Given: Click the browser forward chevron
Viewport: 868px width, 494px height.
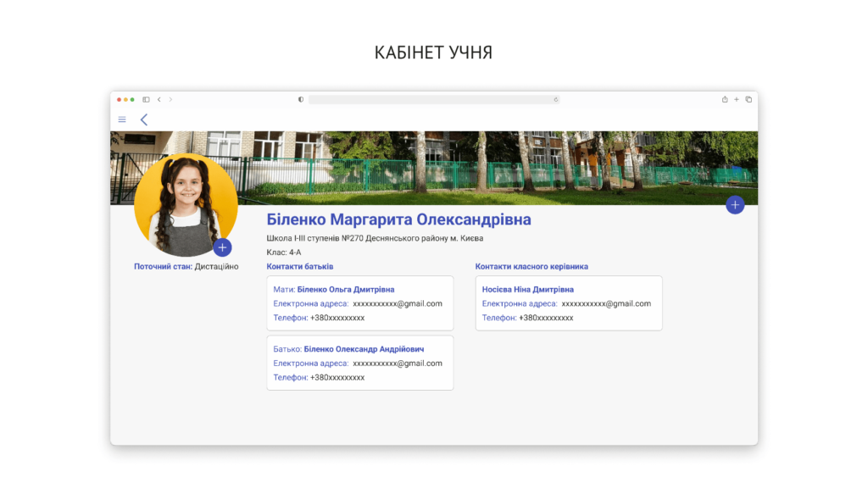Looking at the screenshot, I should [x=170, y=100].
